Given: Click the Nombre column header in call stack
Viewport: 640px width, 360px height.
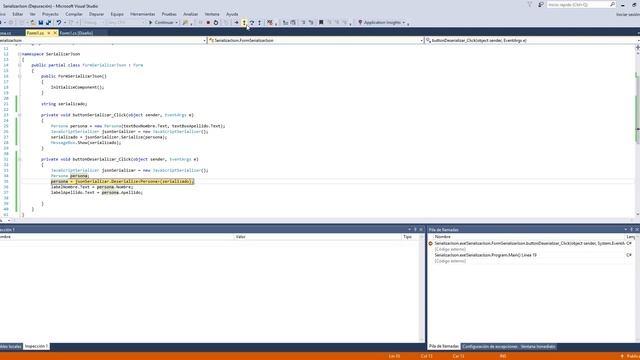Looking at the screenshot, I should pos(443,237).
